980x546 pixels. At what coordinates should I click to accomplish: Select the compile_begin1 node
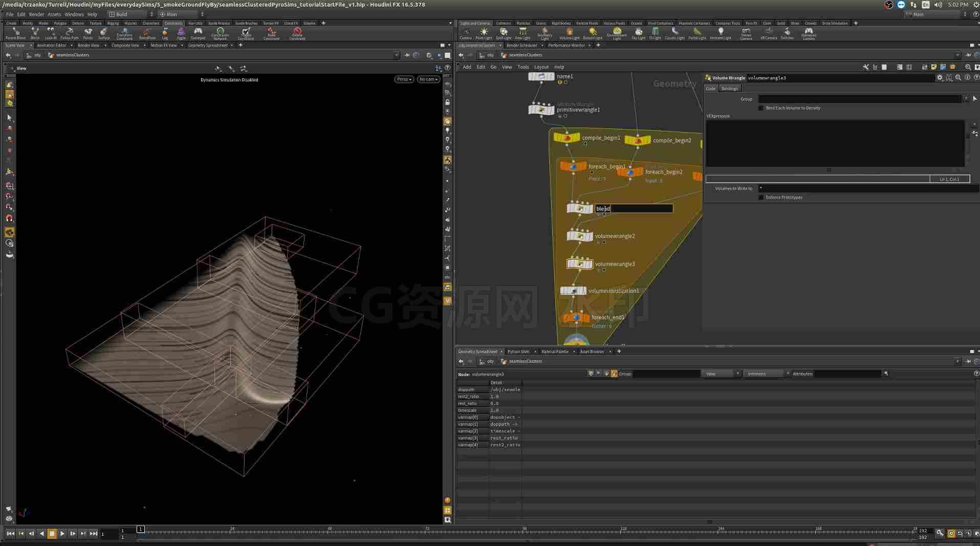pos(567,138)
